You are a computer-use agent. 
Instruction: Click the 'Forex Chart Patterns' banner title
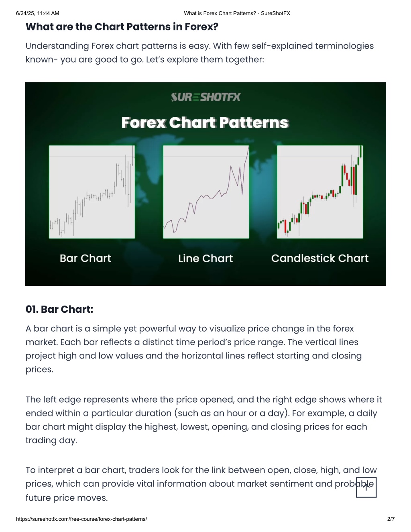coord(205,122)
